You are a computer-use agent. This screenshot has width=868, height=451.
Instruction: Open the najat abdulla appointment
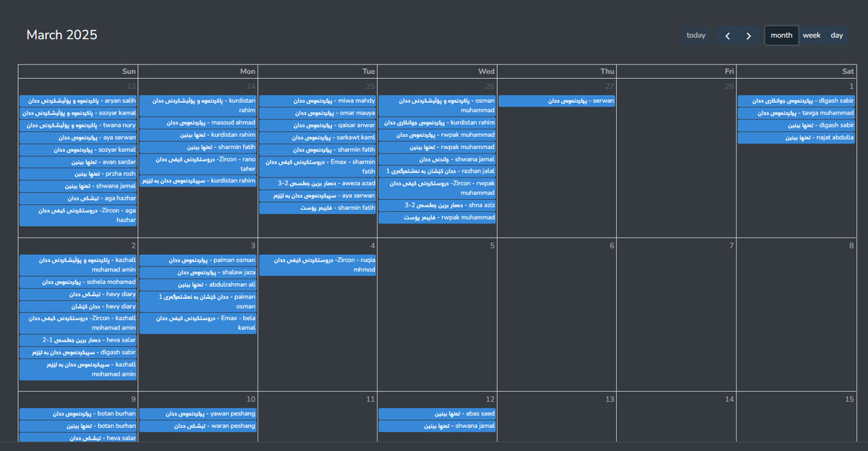[796, 138]
